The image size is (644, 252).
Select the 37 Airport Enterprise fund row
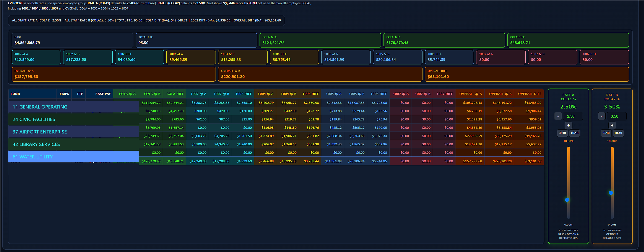tap(73, 132)
